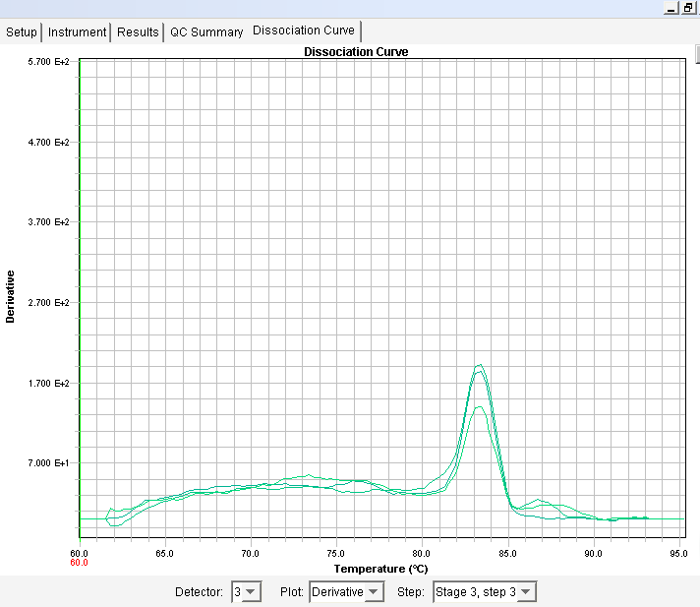Click the Temperature (°C) axis title

tap(380, 569)
